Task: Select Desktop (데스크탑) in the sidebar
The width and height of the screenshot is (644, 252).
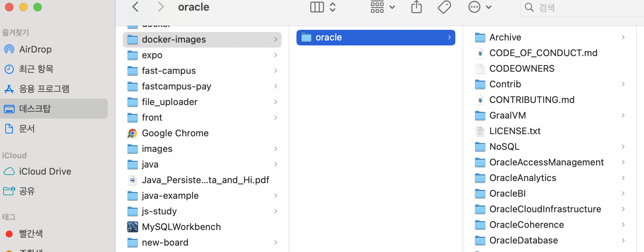Action: pyautogui.click(x=54, y=109)
